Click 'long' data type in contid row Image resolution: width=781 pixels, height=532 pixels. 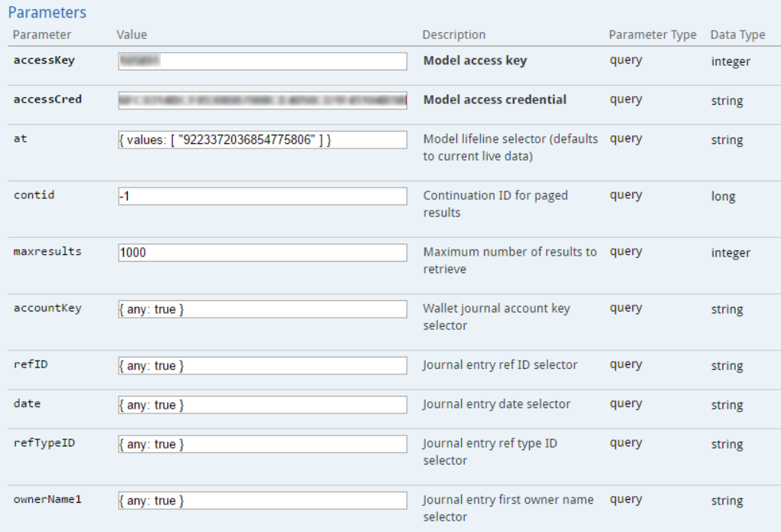click(723, 196)
